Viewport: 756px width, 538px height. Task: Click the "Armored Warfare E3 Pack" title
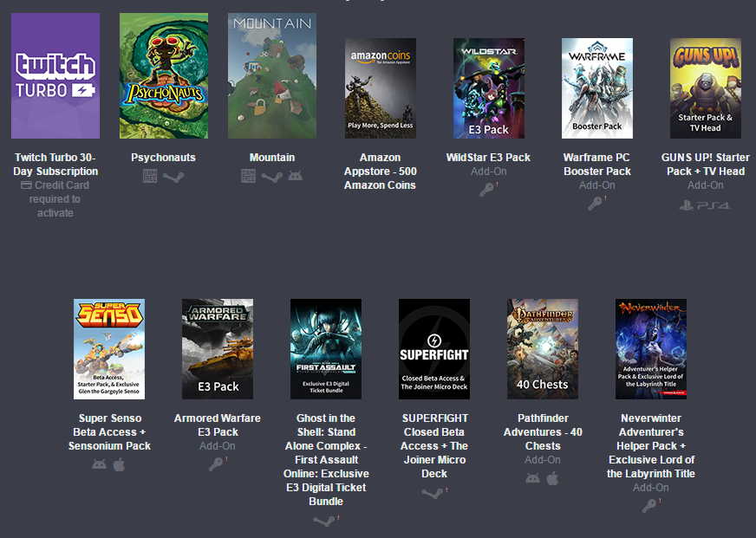218,425
